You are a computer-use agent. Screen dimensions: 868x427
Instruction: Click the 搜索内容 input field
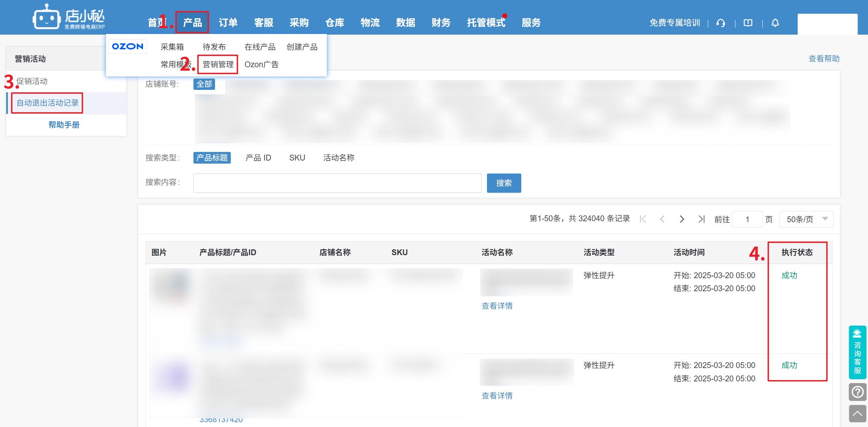tap(337, 183)
